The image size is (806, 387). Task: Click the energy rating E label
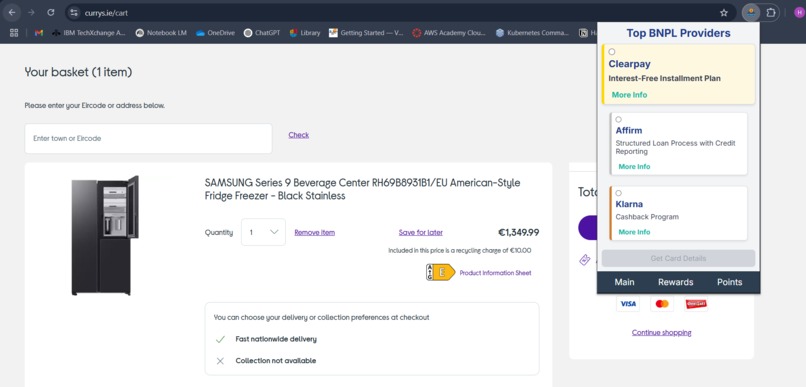(x=441, y=272)
